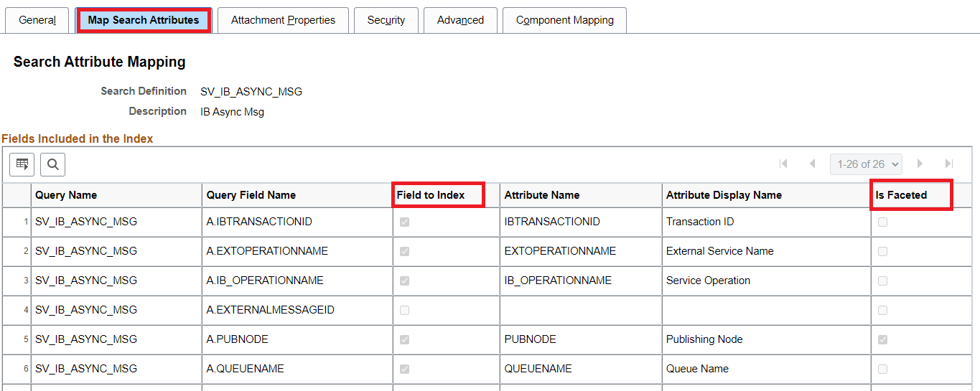Toggle Field to Index for A.QUEUENAME
This screenshot has height=391, width=980.
click(x=404, y=369)
